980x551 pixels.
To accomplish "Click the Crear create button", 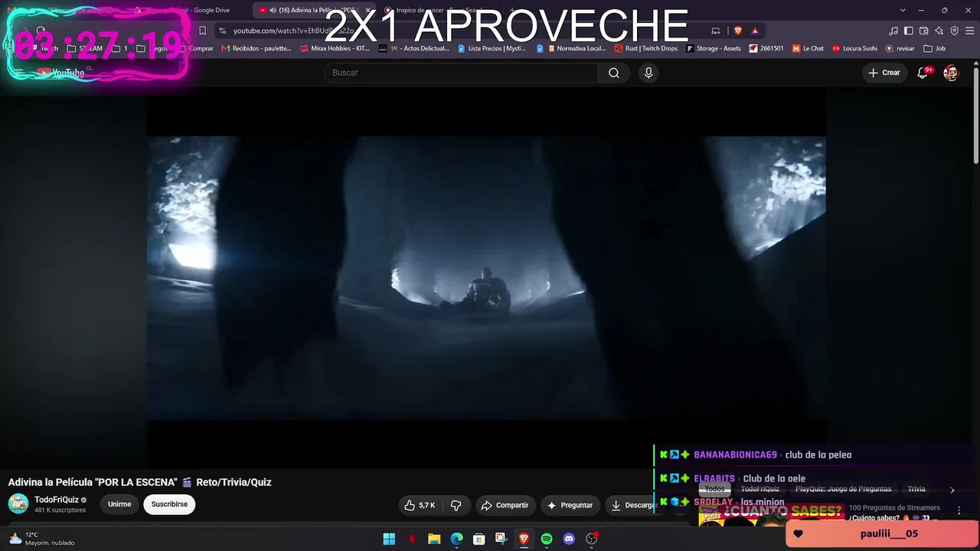I will pyautogui.click(x=884, y=73).
